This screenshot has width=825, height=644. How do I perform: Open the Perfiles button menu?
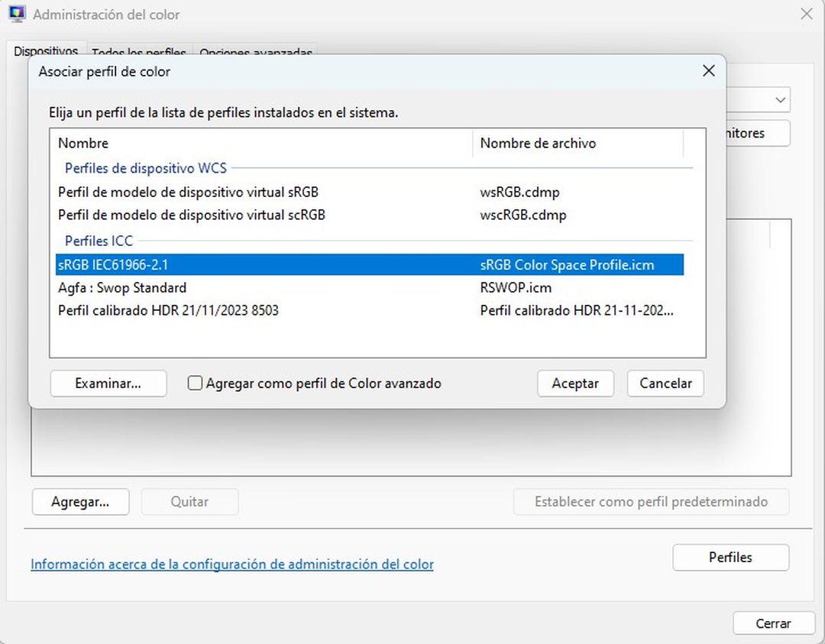(730, 557)
